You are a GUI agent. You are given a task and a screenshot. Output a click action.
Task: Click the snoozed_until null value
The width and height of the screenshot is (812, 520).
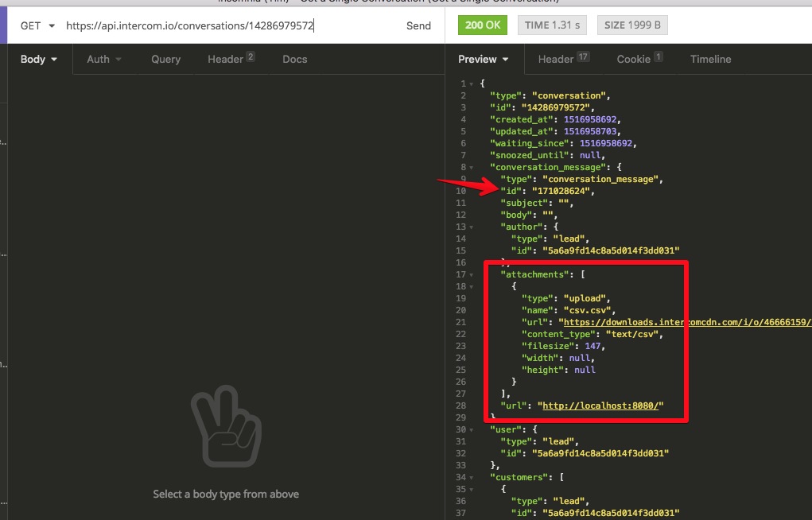pos(590,155)
